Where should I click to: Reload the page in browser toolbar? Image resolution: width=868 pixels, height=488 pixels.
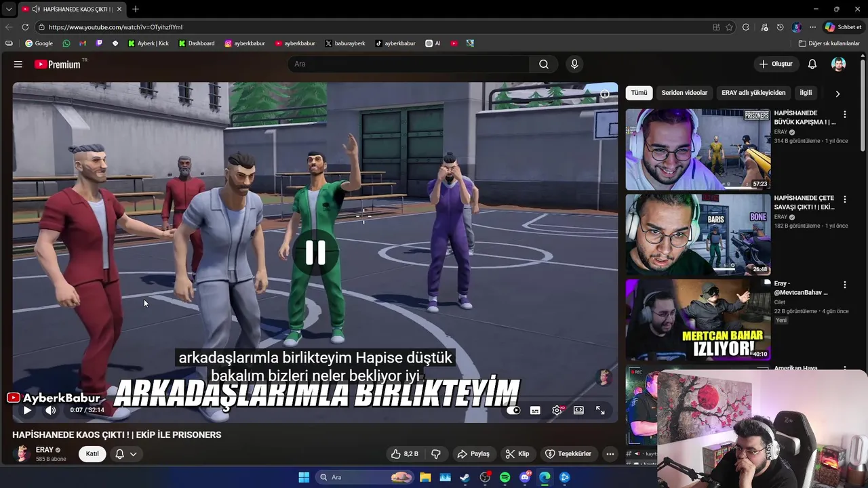(25, 27)
